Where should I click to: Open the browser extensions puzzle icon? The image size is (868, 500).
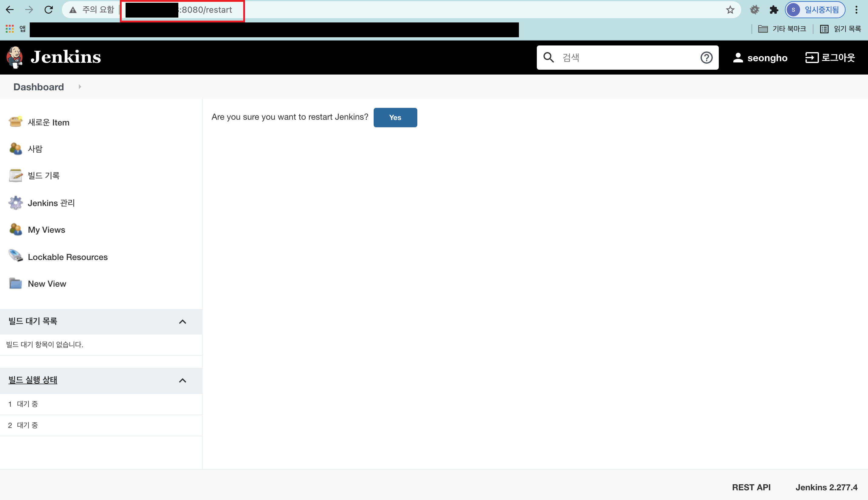pyautogui.click(x=773, y=10)
